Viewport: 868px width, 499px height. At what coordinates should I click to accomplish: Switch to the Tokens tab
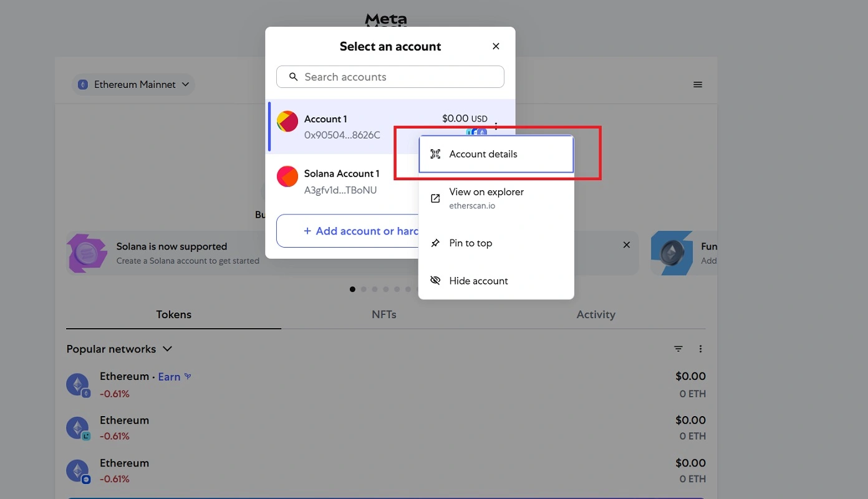[173, 314]
